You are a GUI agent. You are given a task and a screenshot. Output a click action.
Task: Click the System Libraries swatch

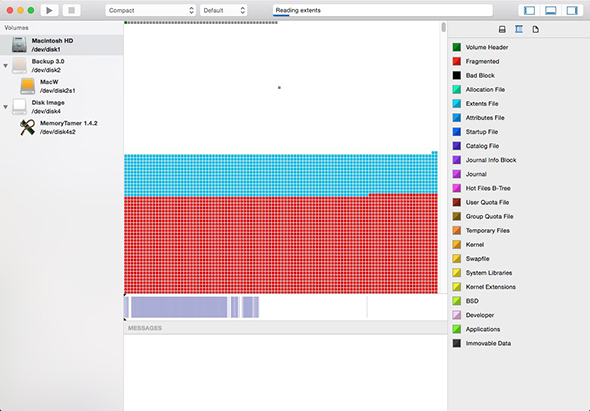pyautogui.click(x=456, y=273)
